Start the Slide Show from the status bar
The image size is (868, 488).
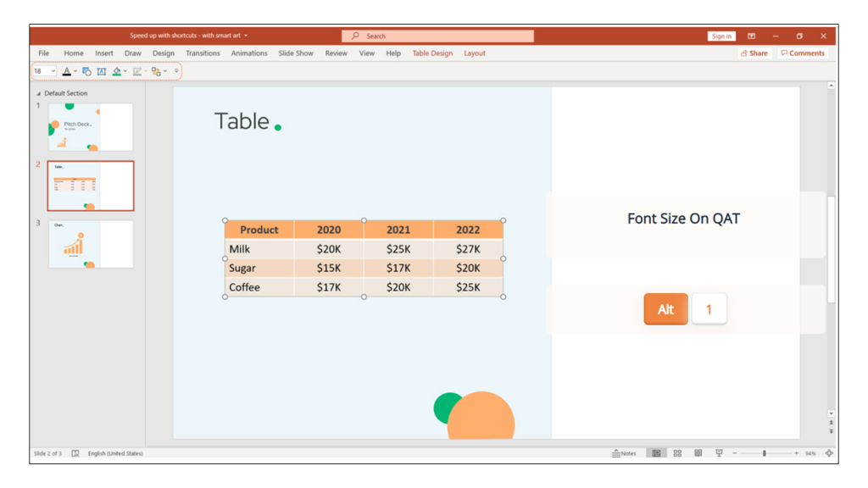[718, 452]
